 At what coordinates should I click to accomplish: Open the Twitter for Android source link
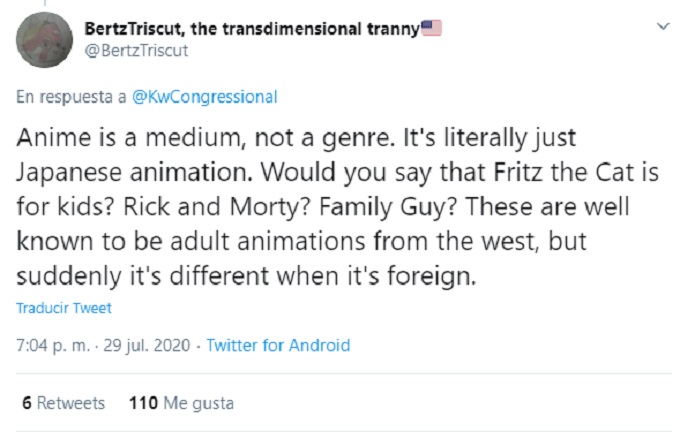tap(278, 345)
